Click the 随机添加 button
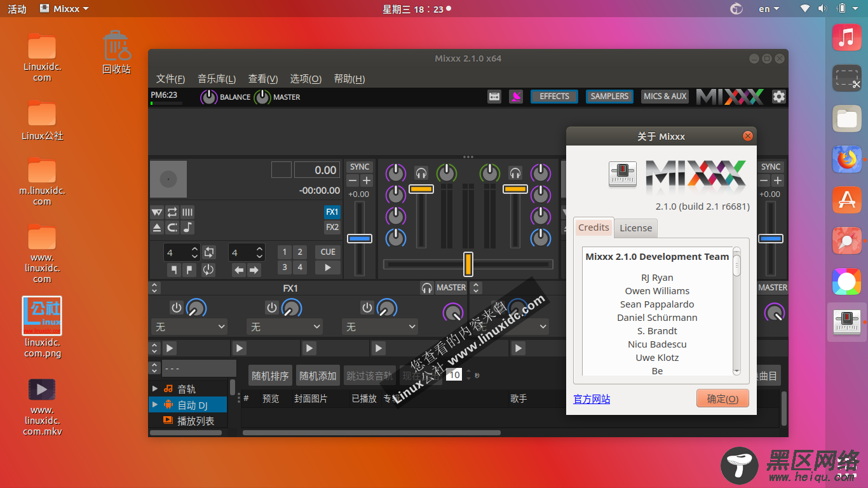Screen dimensions: 868x488 (318, 376)
